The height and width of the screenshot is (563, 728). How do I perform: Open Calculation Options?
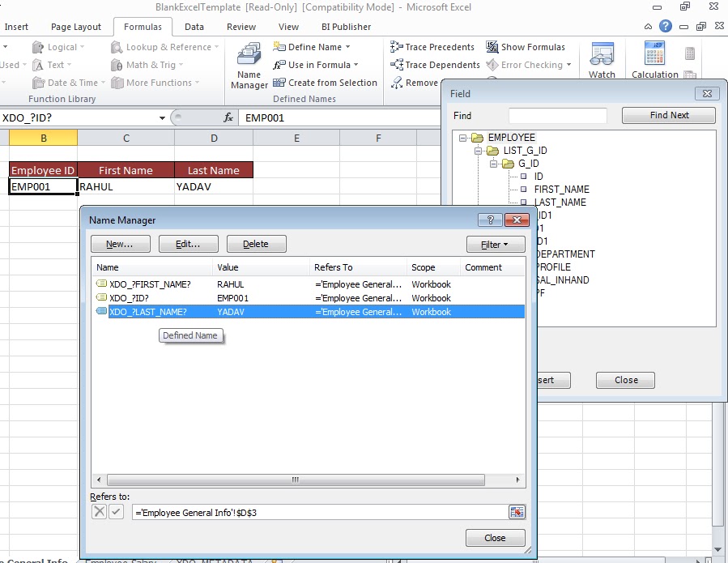click(x=654, y=61)
